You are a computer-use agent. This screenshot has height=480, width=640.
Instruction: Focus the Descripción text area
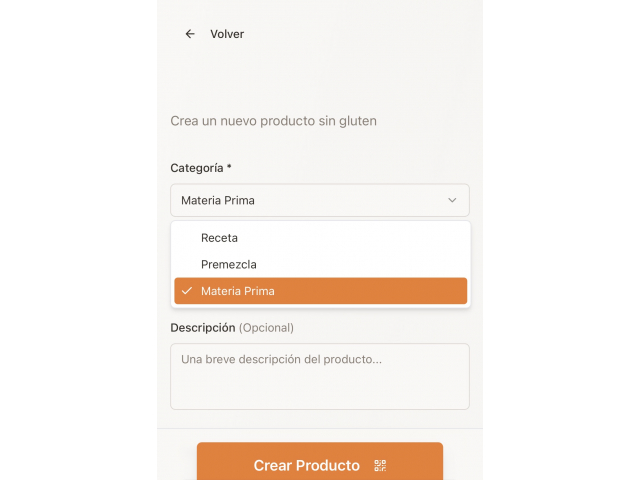(320, 385)
